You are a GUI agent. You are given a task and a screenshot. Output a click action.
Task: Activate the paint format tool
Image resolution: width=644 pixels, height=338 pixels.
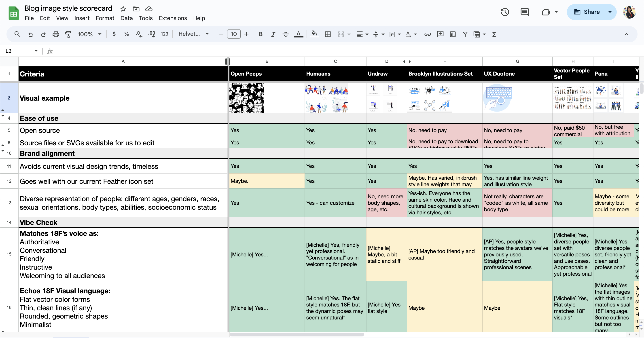(68, 34)
